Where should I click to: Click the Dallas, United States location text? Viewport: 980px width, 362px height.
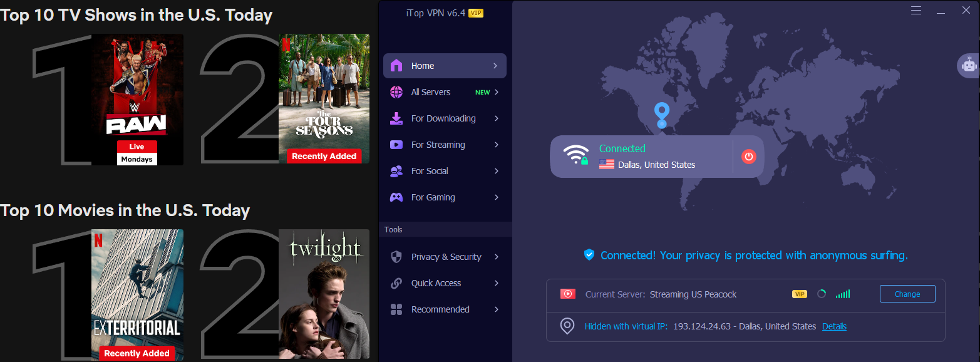[656, 165]
